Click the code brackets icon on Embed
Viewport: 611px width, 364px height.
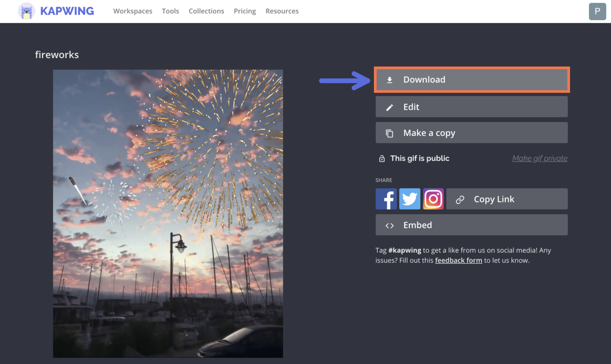click(x=390, y=225)
